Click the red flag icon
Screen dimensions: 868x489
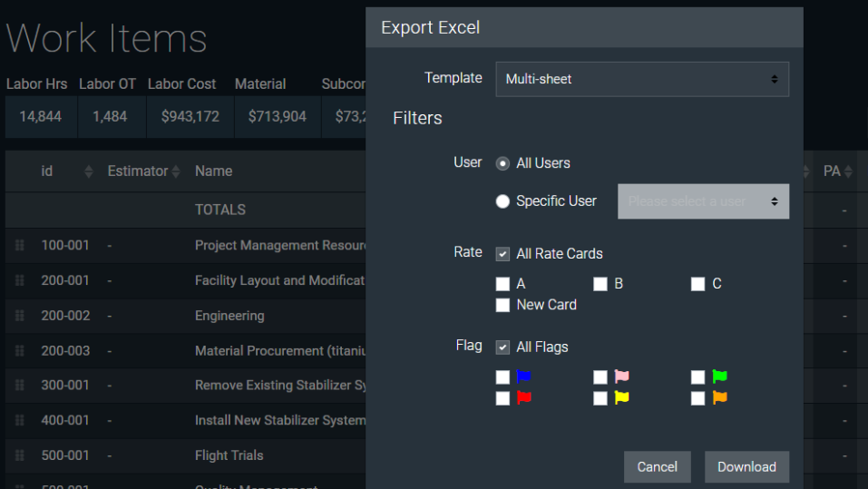(x=523, y=397)
